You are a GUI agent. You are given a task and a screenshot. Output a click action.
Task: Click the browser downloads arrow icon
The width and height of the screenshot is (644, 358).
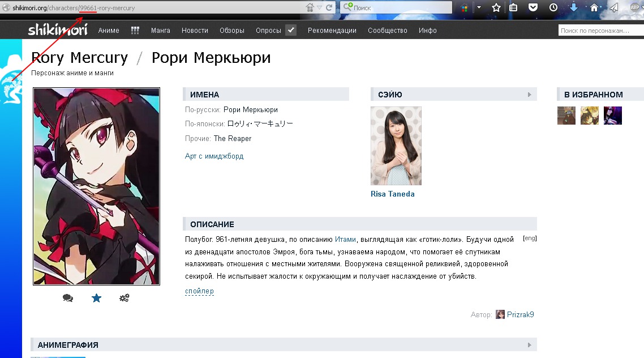click(573, 8)
